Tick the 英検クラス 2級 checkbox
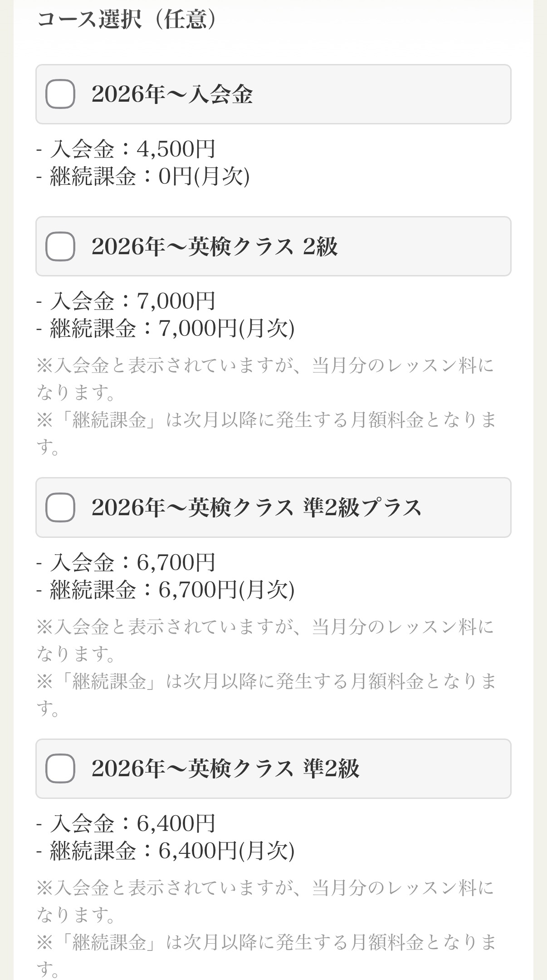The image size is (547, 980). pos(60,246)
